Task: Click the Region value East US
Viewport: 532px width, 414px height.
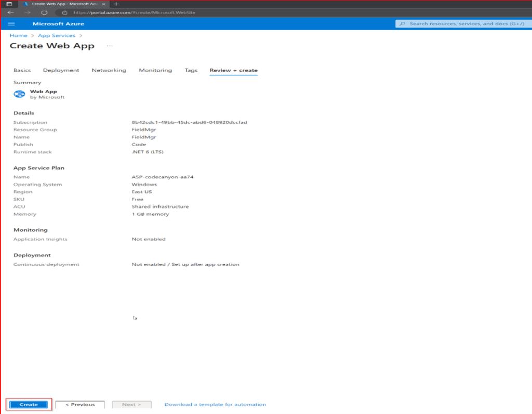Action: point(142,192)
